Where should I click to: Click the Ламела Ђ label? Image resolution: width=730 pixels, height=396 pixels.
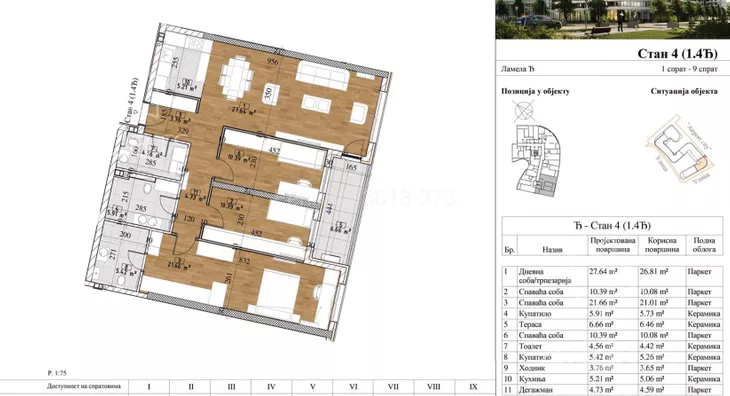point(518,69)
